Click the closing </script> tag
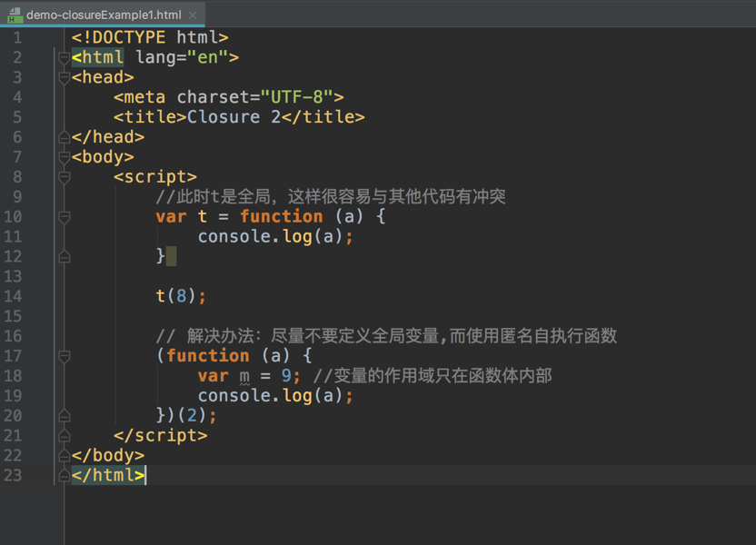The height and width of the screenshot is (545, 756). (161, 436)
